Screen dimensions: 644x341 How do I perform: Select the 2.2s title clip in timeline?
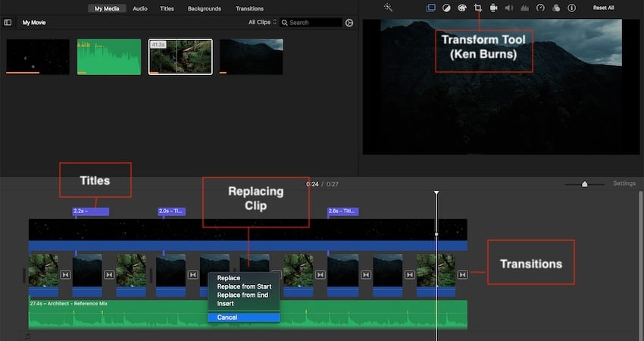[90, 211]
